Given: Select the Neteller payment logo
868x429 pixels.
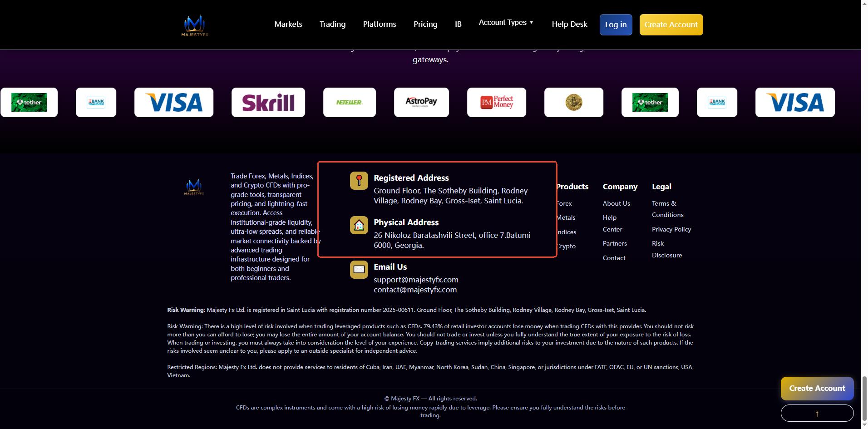Looking at the screenshot, I should 350,102.
